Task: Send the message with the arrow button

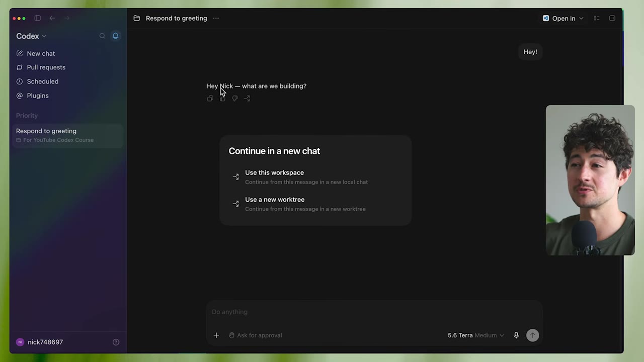Action: coord(532,335)
